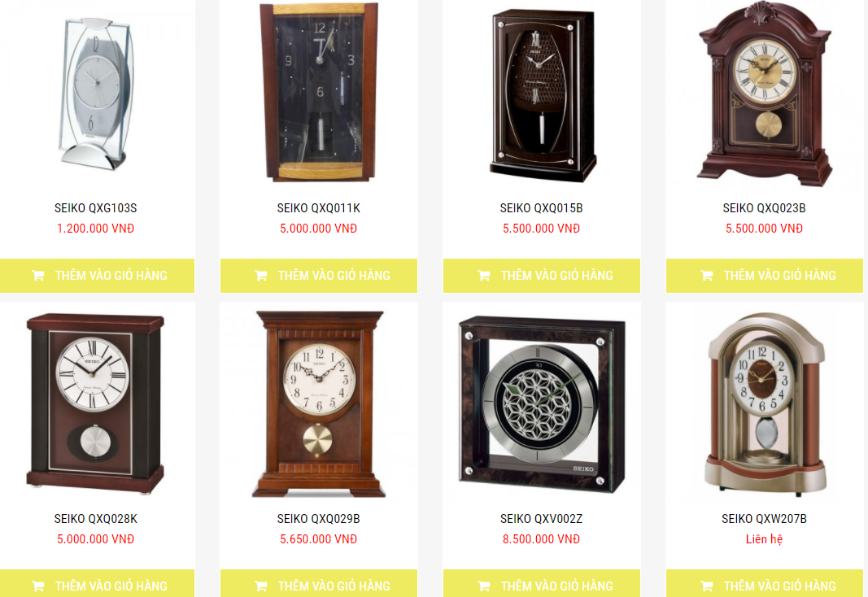The image size is (868, 597).
Task: View the SEIKO QXQ023B arched clock image
Action: click(765, 94)
